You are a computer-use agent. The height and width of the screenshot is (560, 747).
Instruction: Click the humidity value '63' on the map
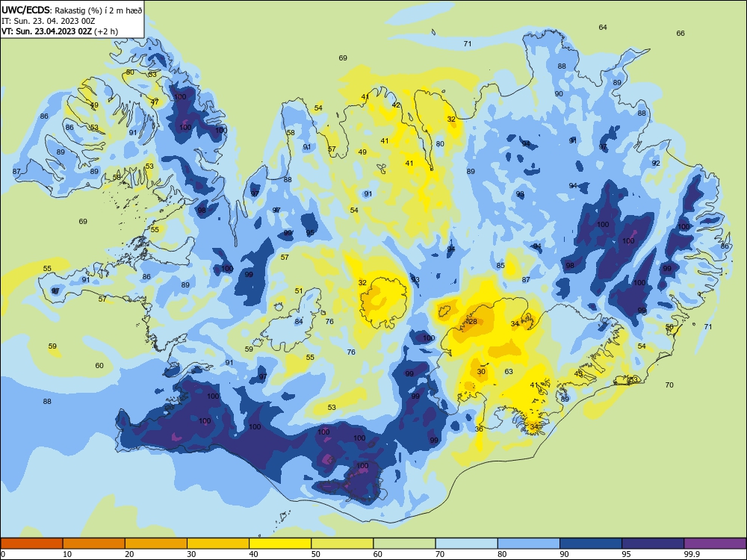tap(508, 371)
